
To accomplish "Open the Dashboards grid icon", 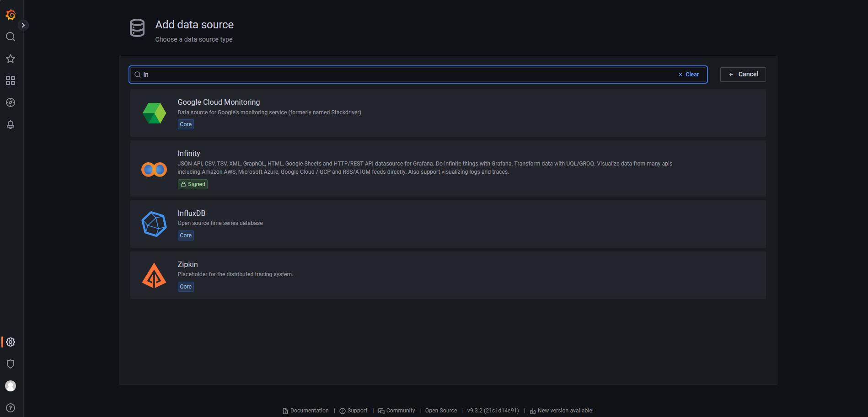I will (x=11, y=80).
